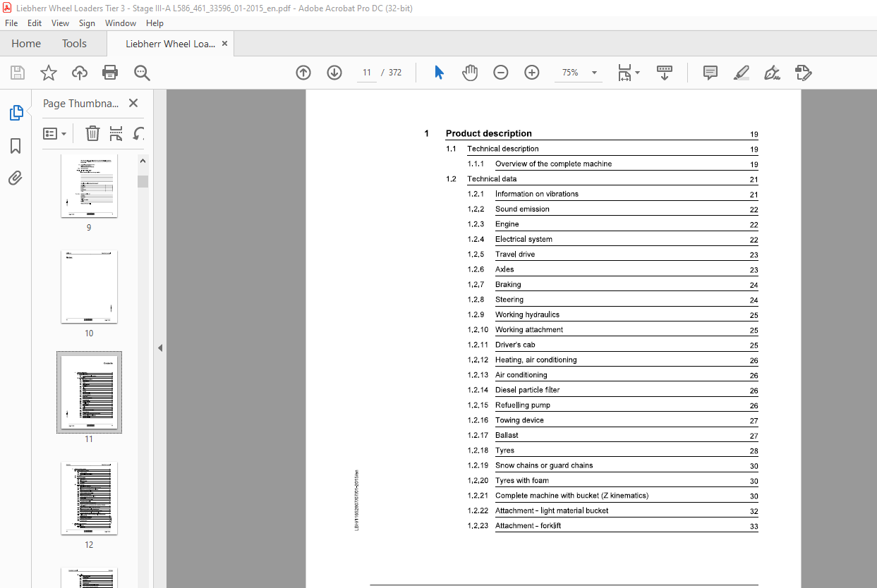Click the Snow chains or guard chains entry
This screenshot has width=877, height=588.
pos(544,465)
